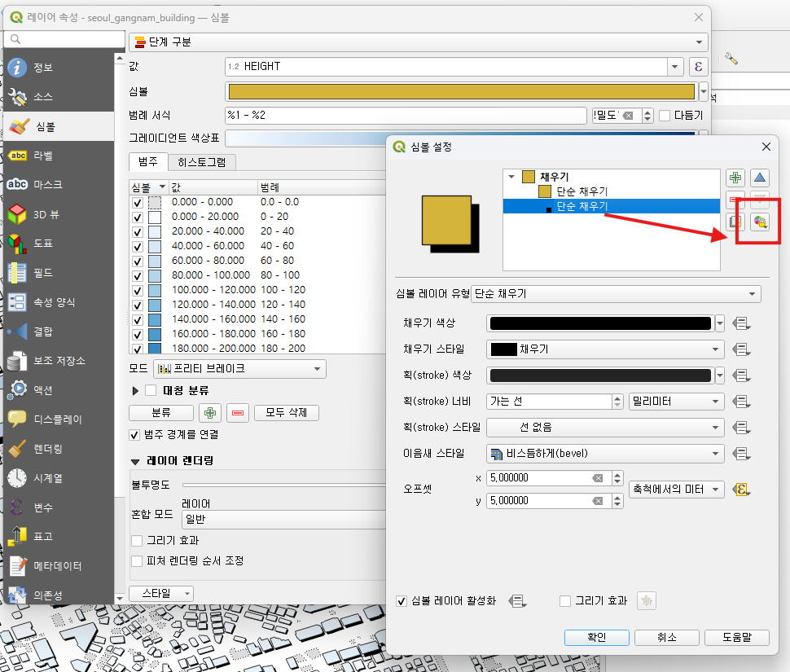Open the 액션 (Actions) sidebar page
790x672 pixels.
click(x=59, y=390)
